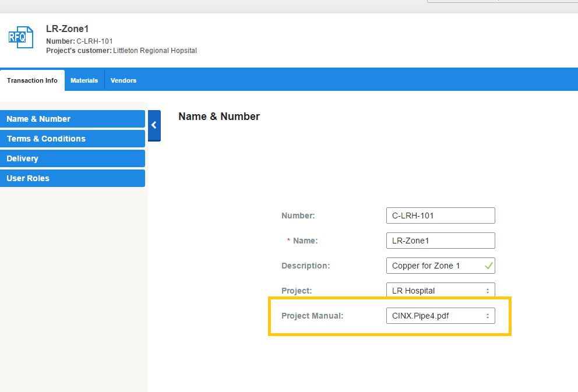Select Name & Number section
Viewport: 578px width, 392px height.
(x=72, y=119)
